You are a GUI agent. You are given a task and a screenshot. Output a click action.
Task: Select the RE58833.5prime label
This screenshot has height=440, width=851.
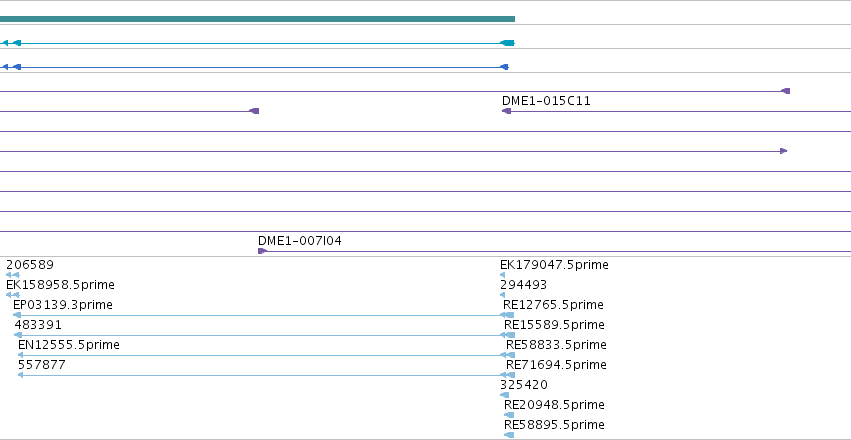(556, 345)
